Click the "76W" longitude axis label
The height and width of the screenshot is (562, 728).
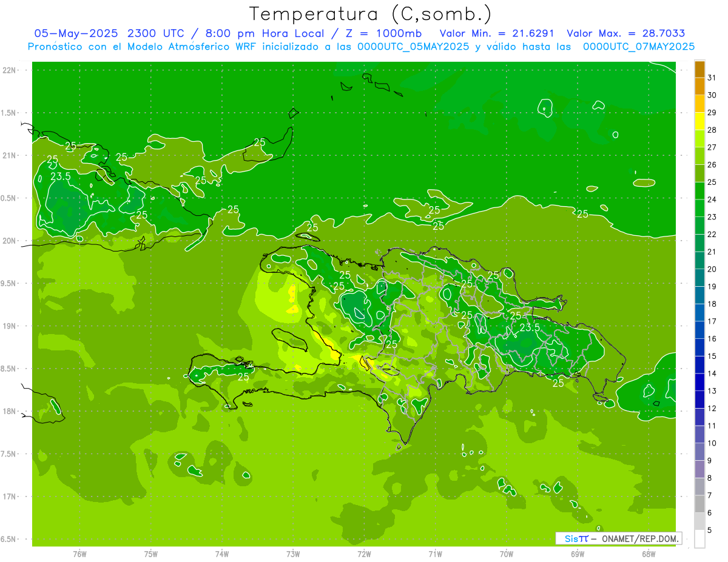(x=79, y=554)
